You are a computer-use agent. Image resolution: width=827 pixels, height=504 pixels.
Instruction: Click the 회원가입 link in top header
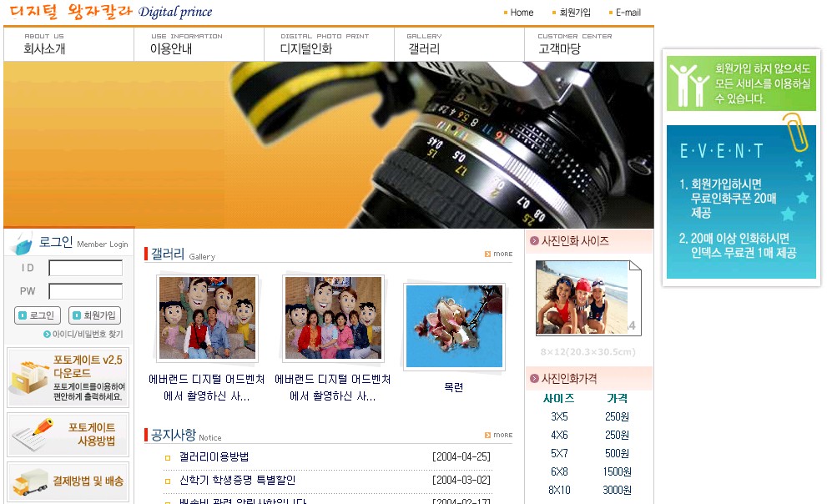pos(575,13)
